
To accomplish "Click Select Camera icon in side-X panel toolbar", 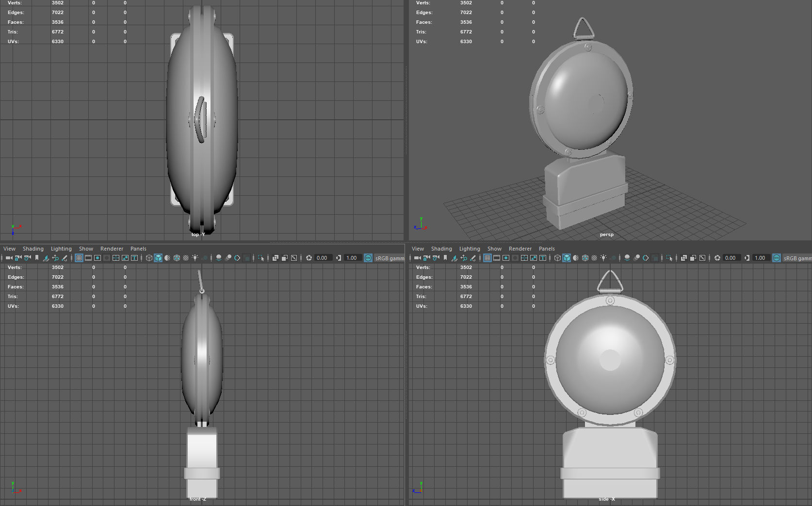I will click(417, 258).
